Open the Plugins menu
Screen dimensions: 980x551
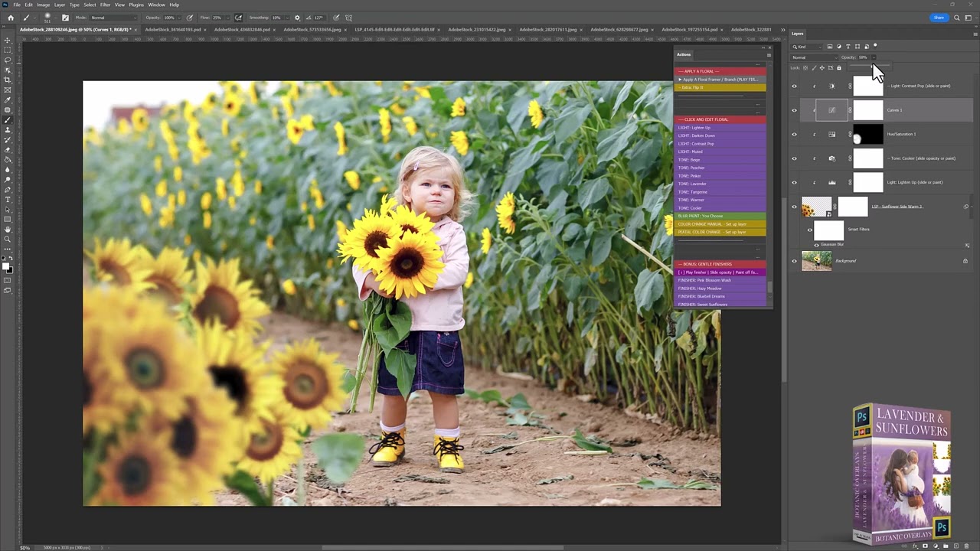point(136,5)
